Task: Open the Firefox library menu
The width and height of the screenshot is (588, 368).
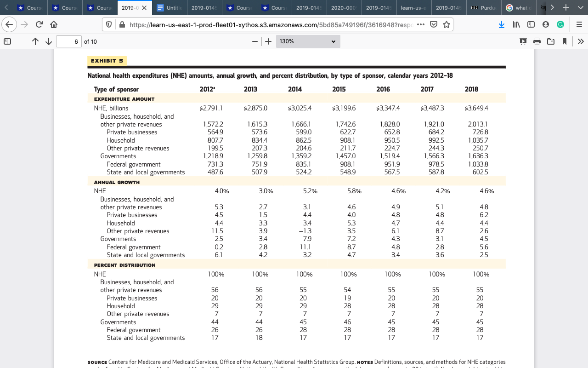Action: tap(516, 25)
